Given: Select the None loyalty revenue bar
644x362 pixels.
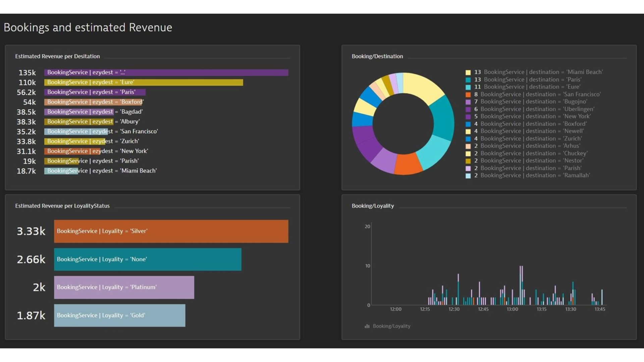Looking at the screenshot, I should point(148,259).
